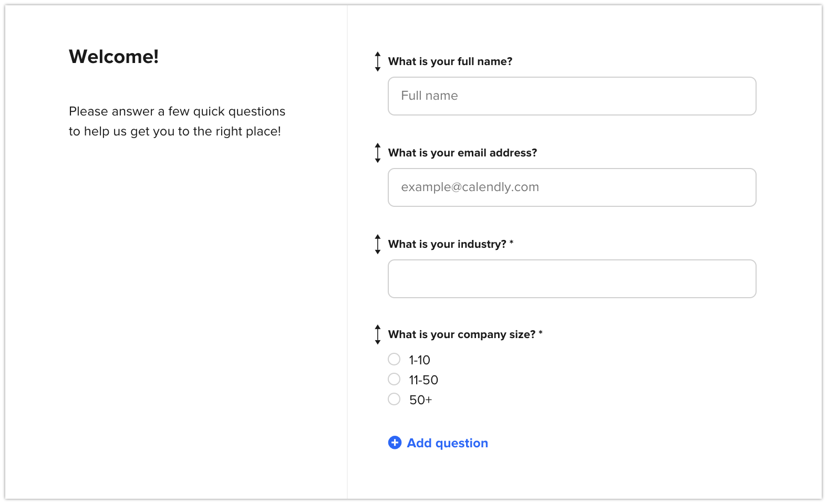Click the blue plus circle icon
Image resolution: width=827 pixels, height=504 pixels.
pos(395,443)
